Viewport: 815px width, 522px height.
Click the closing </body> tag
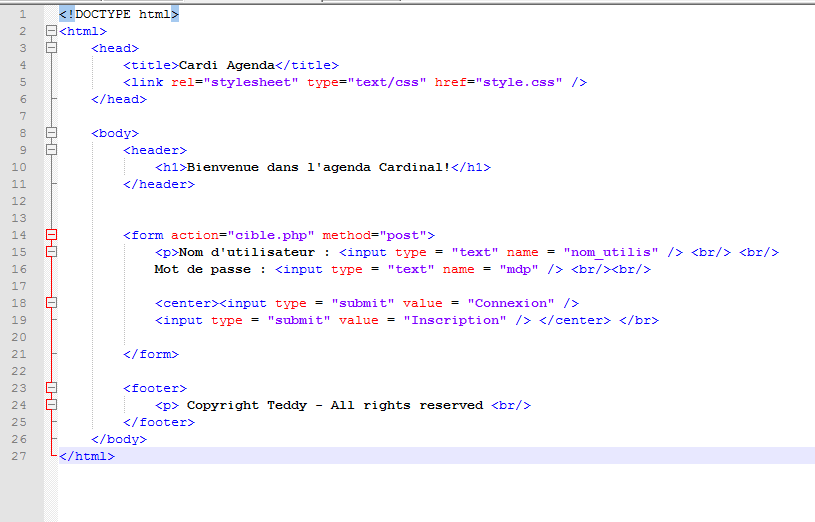[119, 439]
